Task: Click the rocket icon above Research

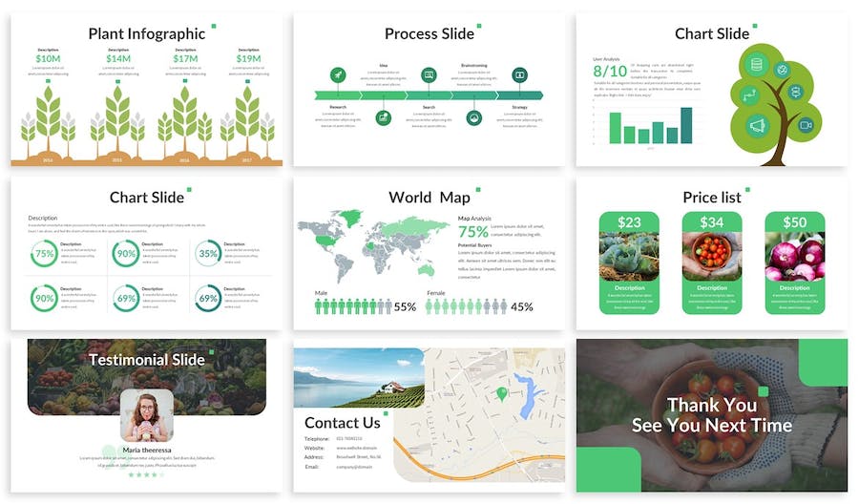Action: point(337,74)
